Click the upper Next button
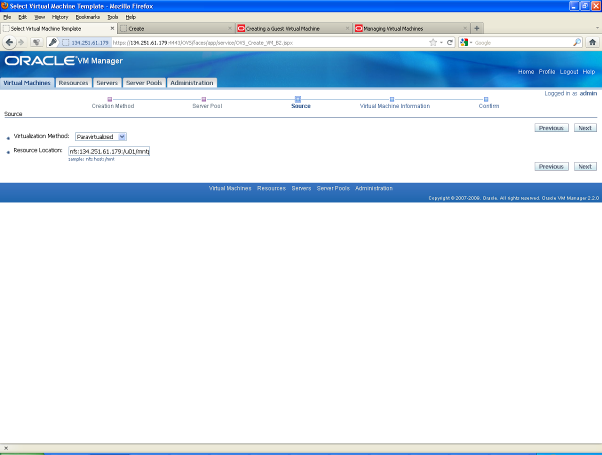Image resolution: width=602 pixels, height=455 pixels. [585, 128]
